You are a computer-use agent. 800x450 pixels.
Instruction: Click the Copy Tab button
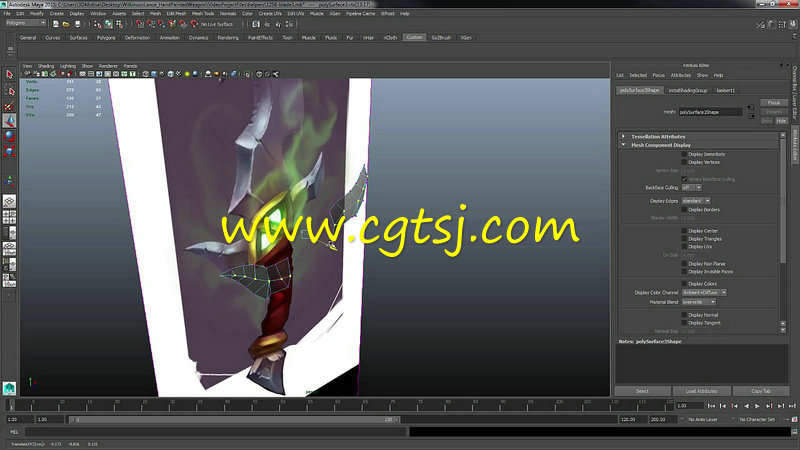tap(761, 391)
